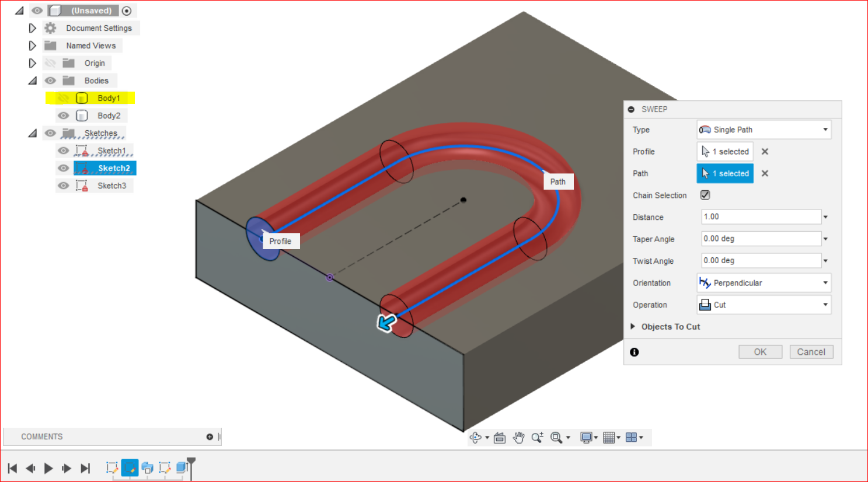
Task: Click the Distance input field
Action: (x=761, y=216)
